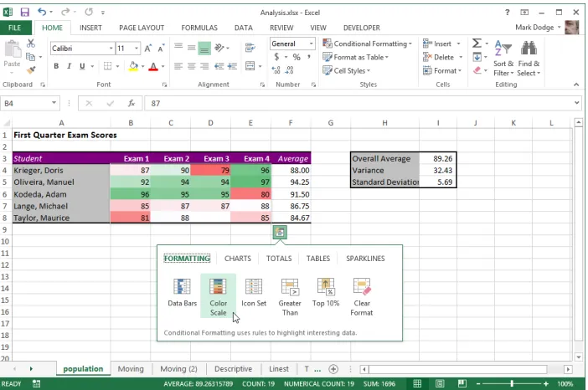Click the decrease indent icon
Viewport: 588px width, 390px height.
tap(219, 66)
